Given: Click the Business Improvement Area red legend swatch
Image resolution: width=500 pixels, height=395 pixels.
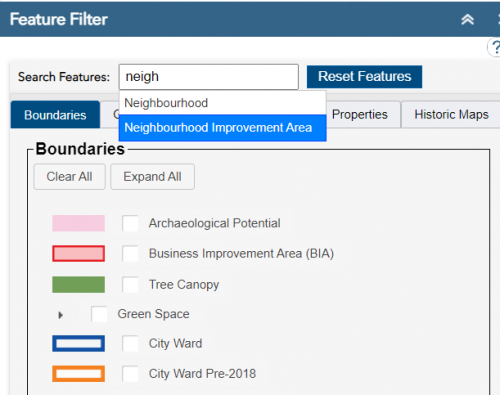Looking at the screenshot, I should coord(78,253).
